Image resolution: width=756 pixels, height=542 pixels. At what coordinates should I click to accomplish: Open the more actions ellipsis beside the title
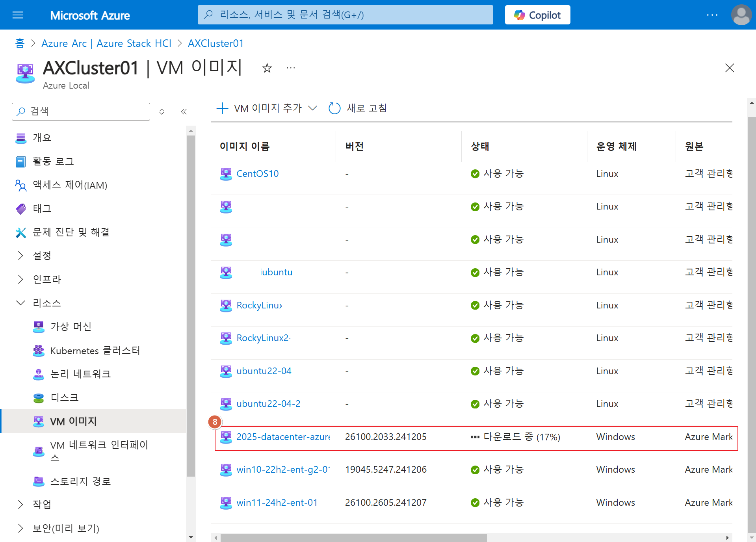tap(291, 68)
